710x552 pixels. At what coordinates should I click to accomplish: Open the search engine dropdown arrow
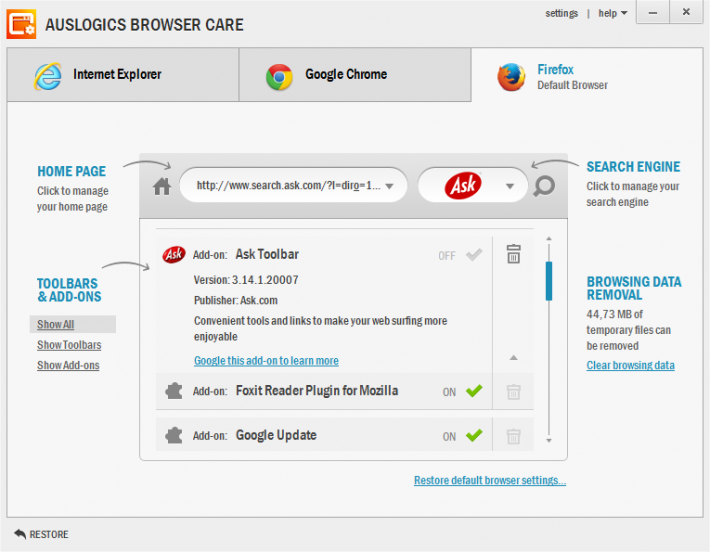pyautogui.click(x=510, y=186)
